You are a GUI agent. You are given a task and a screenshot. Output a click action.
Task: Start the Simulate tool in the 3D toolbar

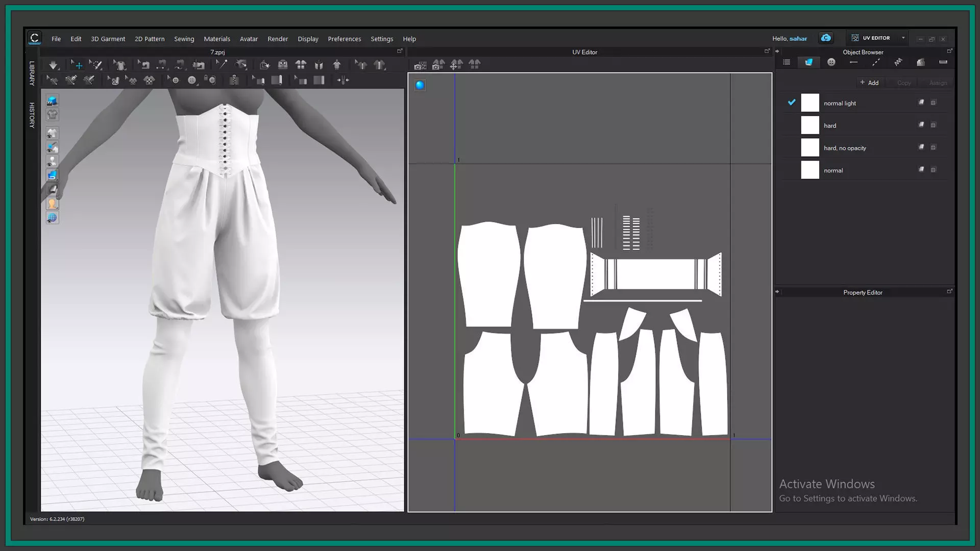pos(53,65)
